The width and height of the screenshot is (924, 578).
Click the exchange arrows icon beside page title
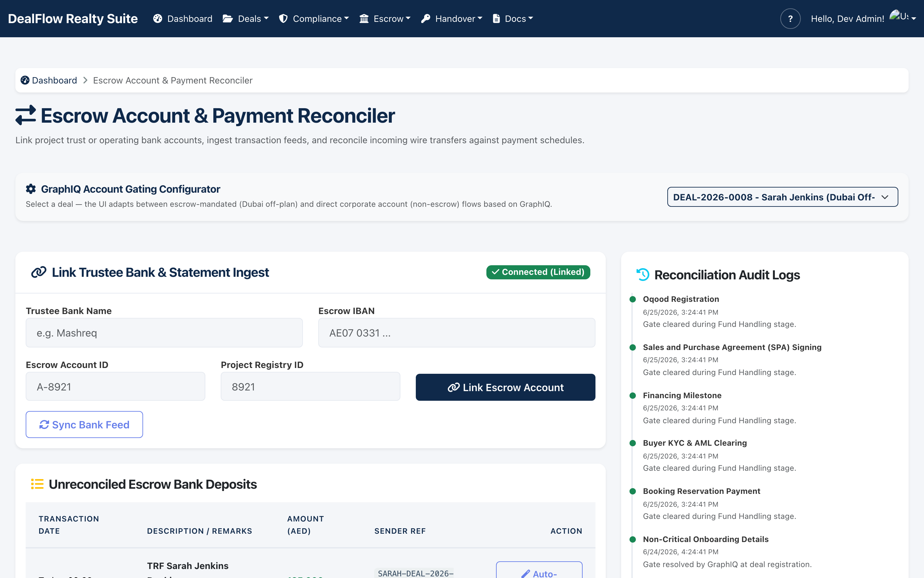(x=26, y=115)
